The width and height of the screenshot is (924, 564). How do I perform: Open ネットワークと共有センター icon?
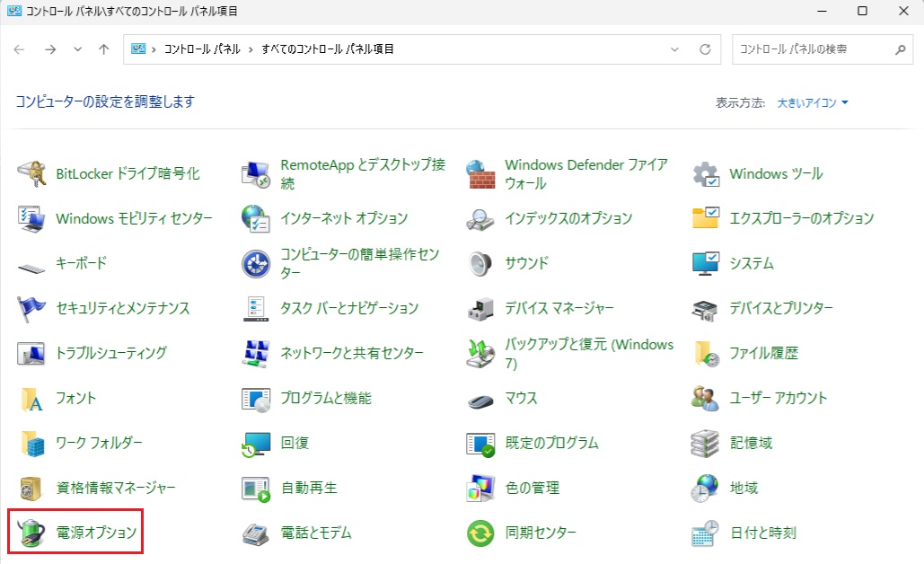click(x=256, y=353)
